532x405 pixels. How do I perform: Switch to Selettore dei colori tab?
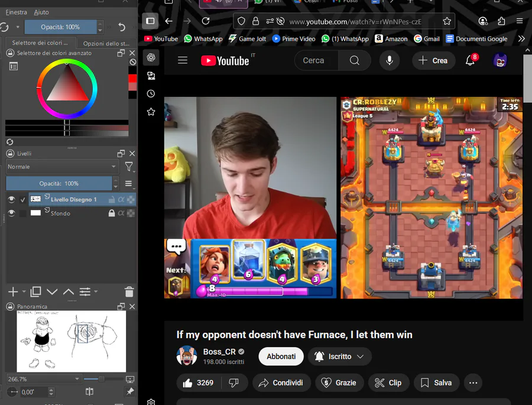[40, 43]
